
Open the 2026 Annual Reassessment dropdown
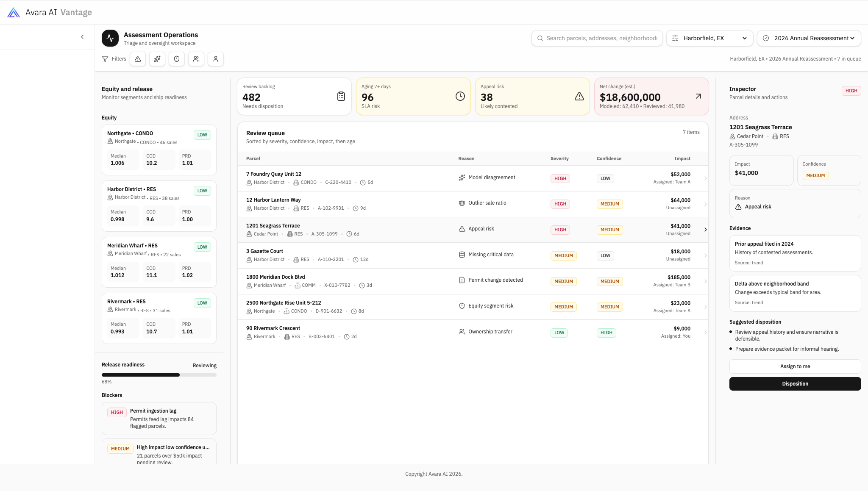coord(809,38)
